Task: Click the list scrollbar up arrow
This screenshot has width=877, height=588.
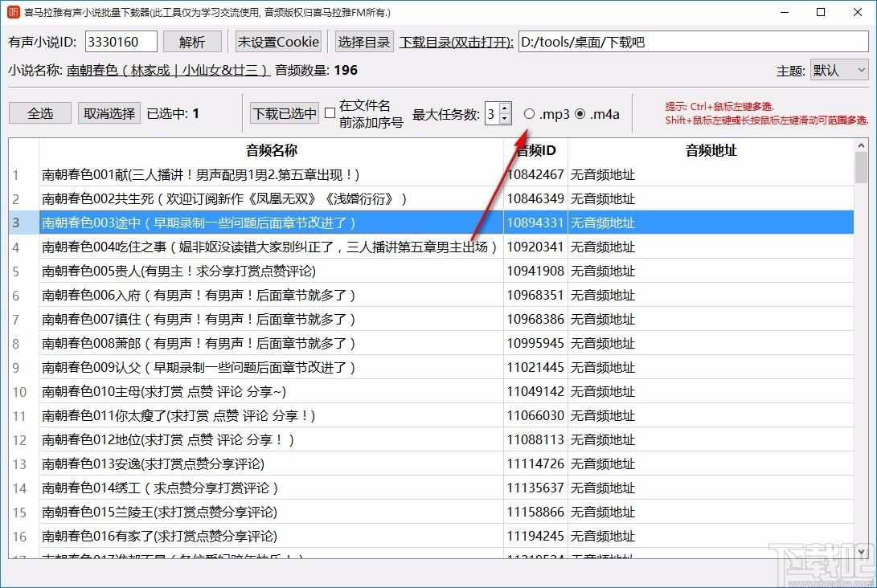Action: [861, 146]
